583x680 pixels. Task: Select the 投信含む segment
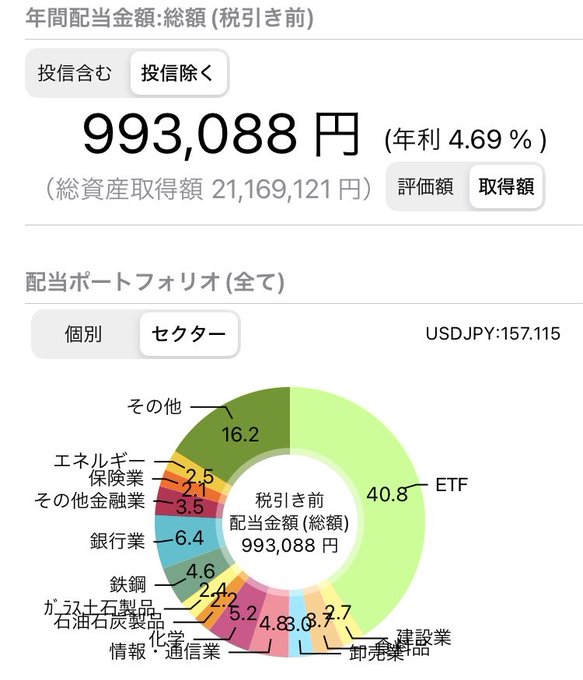coord(75,73)
